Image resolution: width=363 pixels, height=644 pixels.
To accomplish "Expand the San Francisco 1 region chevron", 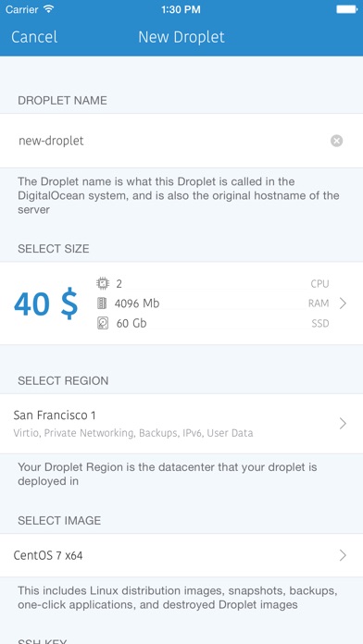I will coord(344,424).
